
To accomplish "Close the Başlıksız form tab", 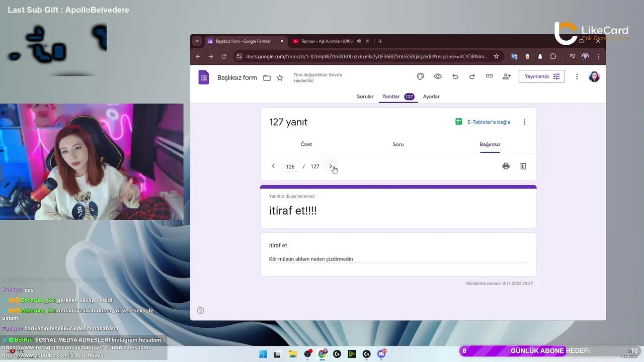I will (x=282, y=41).
